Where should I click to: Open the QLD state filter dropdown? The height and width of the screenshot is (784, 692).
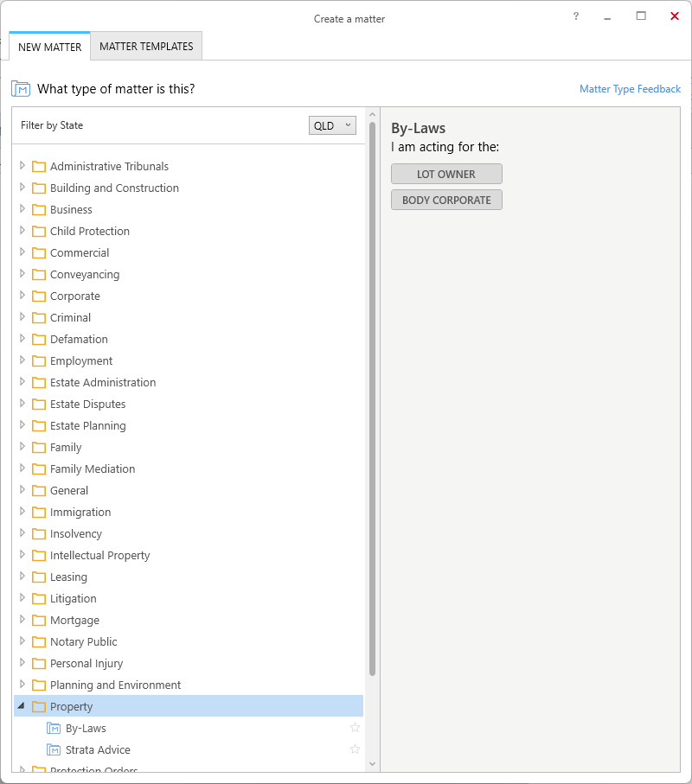332,125
